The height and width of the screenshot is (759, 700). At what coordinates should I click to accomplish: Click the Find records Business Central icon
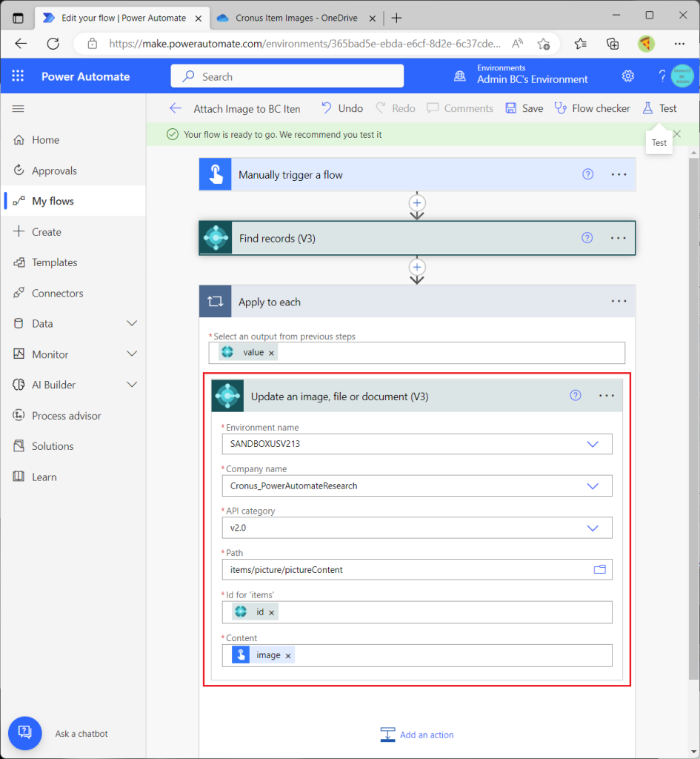(216, 238)
